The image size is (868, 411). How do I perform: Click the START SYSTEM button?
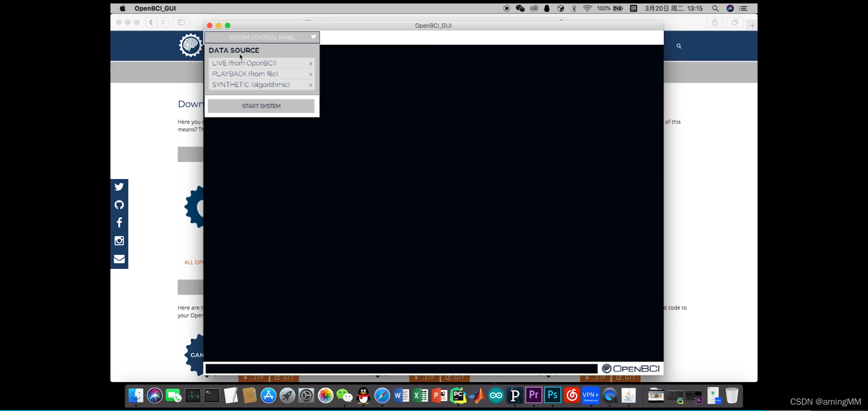pyautogui.click(x=261, y=106)
